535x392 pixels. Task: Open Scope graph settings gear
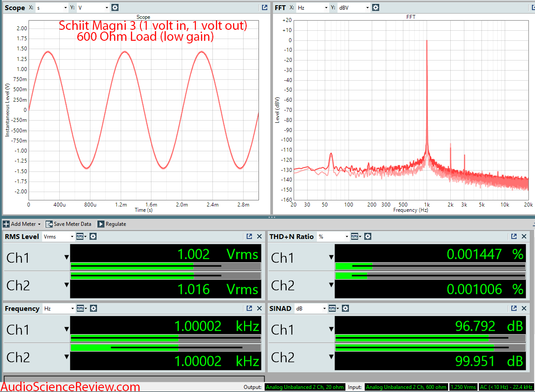pyautogui.click(x=115, y=7)
